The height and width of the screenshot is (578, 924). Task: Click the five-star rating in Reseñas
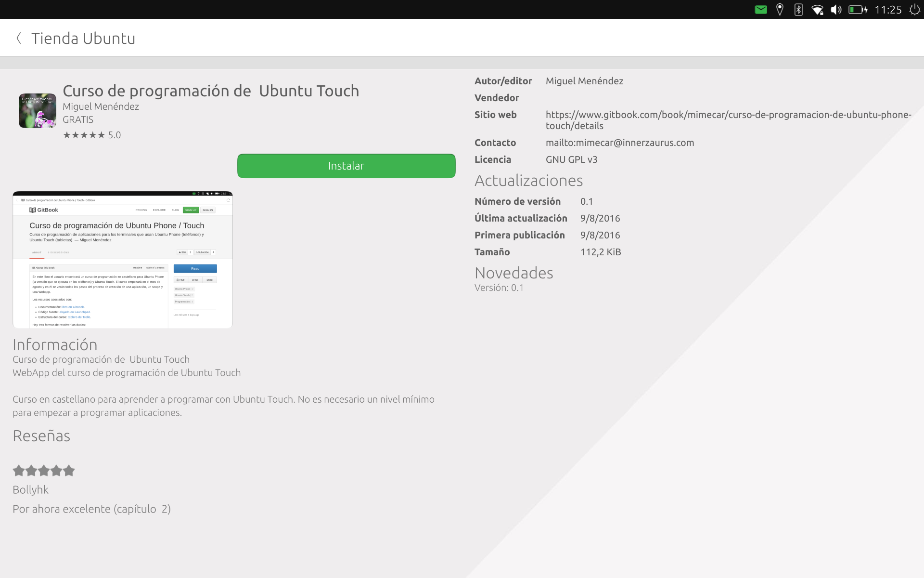tap(44, 471)
